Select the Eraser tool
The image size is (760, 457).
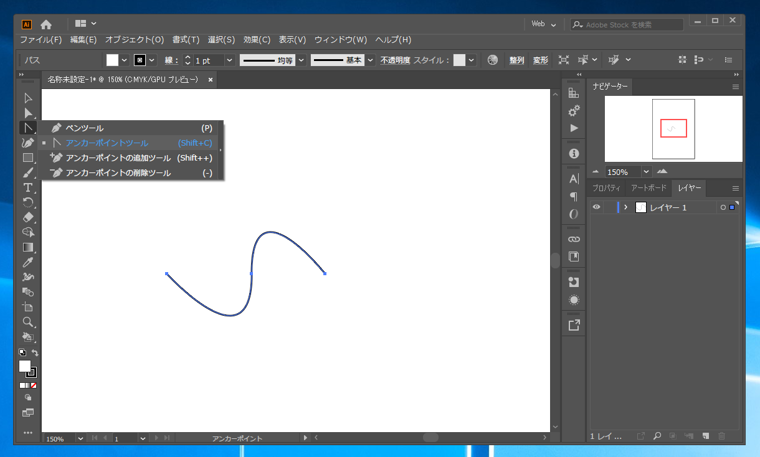[28, 217]
